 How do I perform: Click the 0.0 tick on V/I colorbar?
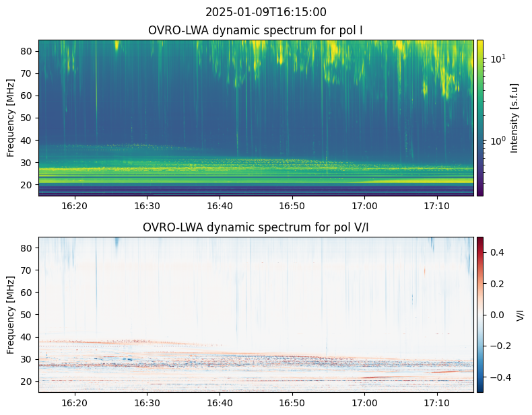point(496,315)
